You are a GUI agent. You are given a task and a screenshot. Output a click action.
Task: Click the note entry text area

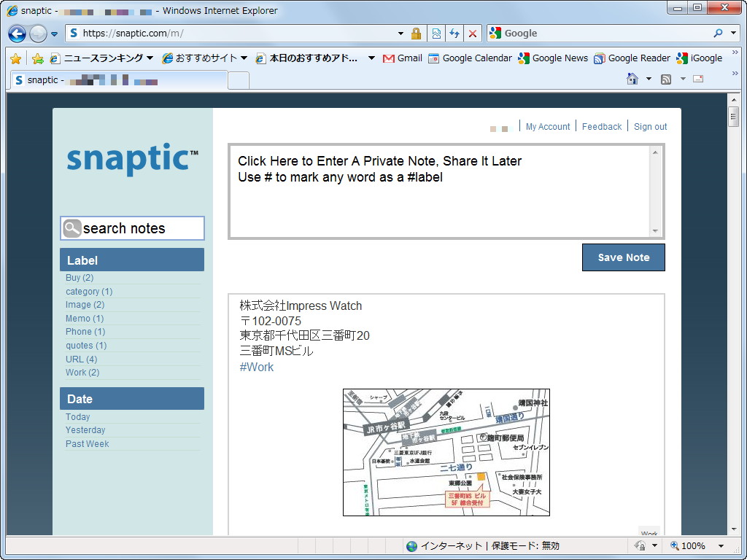pos(439,191)
